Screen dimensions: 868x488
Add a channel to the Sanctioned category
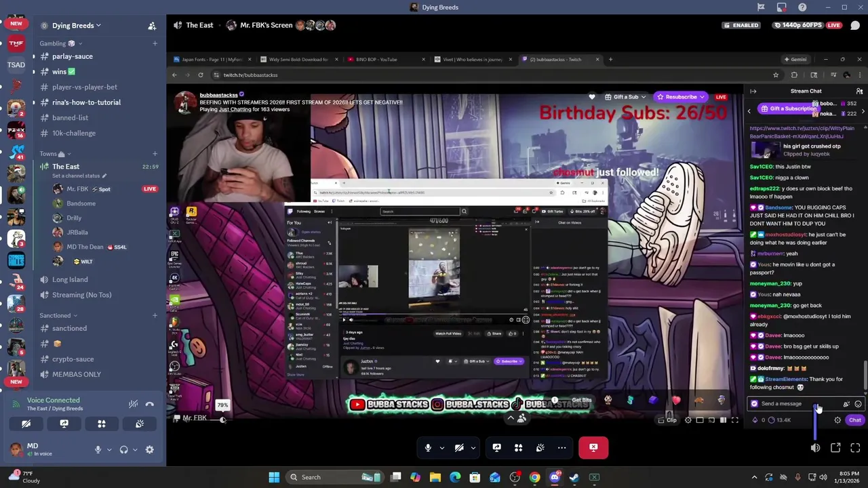pos(155,315)
